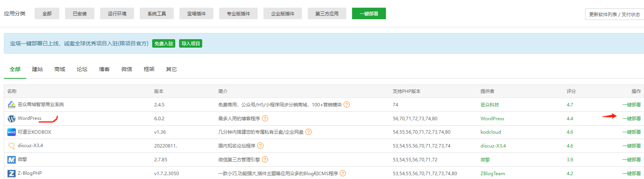644x179 pixels.
Task: Click the discuz-X3.4 logo icon
Action: tap(12, 146)
